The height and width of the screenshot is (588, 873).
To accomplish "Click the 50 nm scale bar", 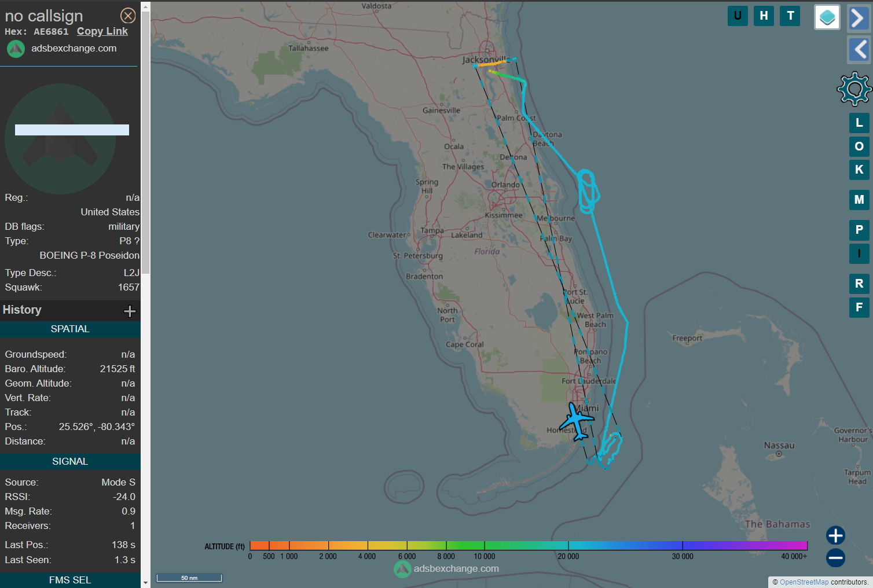I will pyautogui.click(x=189, y=578).
